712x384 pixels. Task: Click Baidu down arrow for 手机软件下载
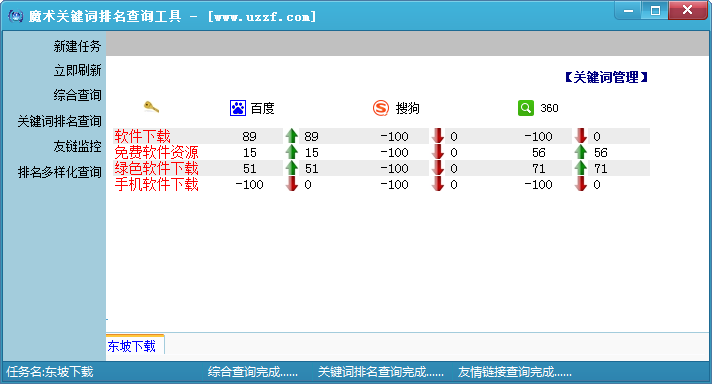[292, 184]
